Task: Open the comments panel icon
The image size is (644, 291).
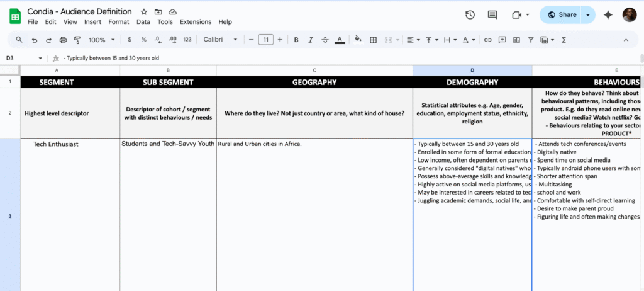Action: (x=492, y=15)
